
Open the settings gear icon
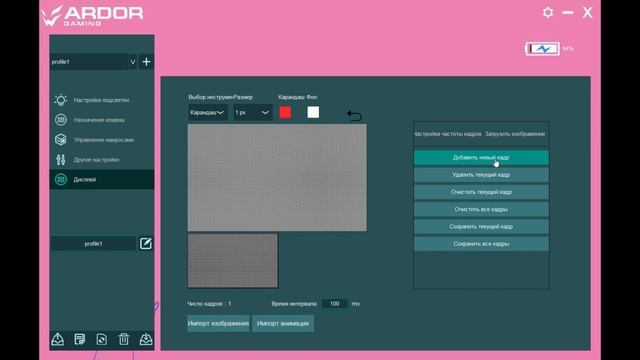point(548,13)
